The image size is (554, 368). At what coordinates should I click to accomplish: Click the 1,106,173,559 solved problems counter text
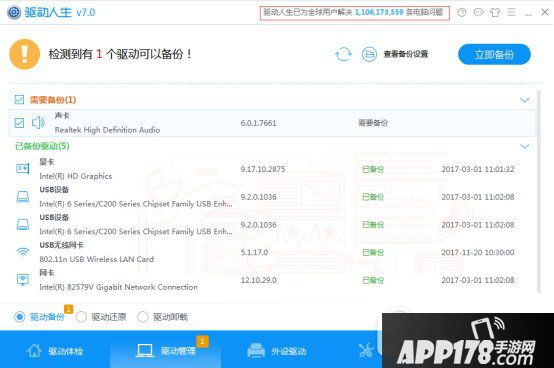coord(379,12)
